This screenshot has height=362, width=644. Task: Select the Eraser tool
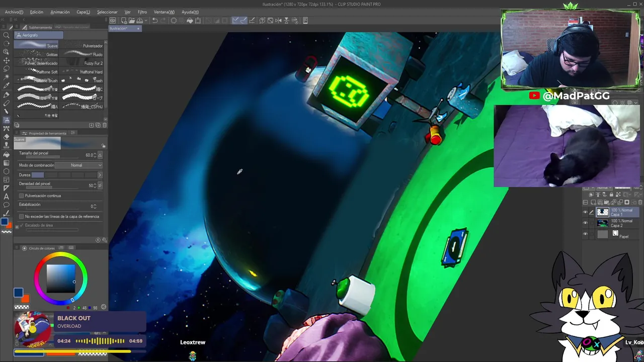[7, 137]
